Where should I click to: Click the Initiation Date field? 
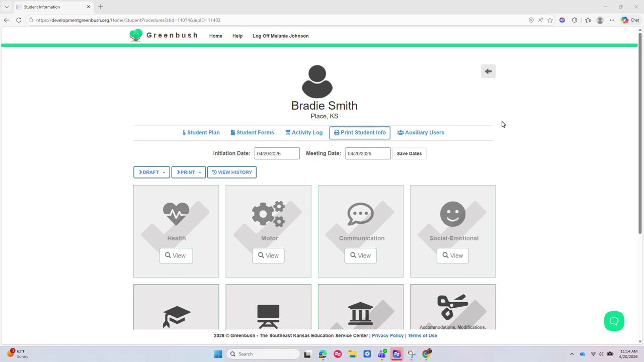point(277,153)
